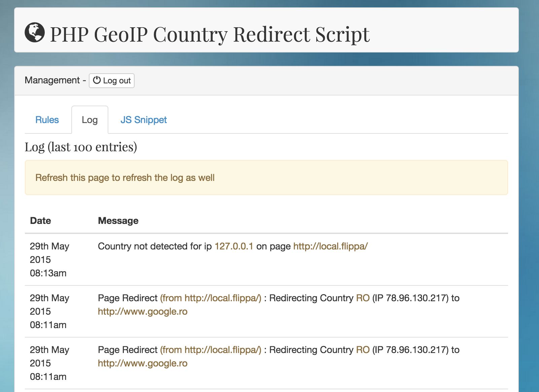Screen dimensions: 539x392
Task: Click the first http://www.google.ro redirect link
Action: point(143,312)
